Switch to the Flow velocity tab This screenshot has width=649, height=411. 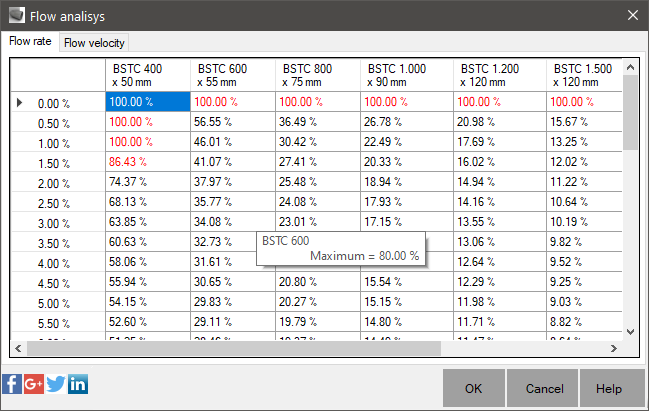point(94,43)
